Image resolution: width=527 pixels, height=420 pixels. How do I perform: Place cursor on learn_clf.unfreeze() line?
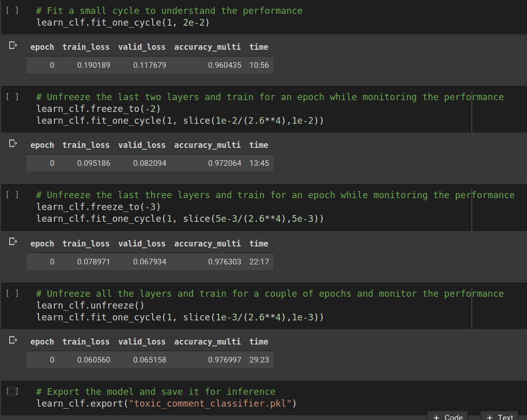(90, 306)
